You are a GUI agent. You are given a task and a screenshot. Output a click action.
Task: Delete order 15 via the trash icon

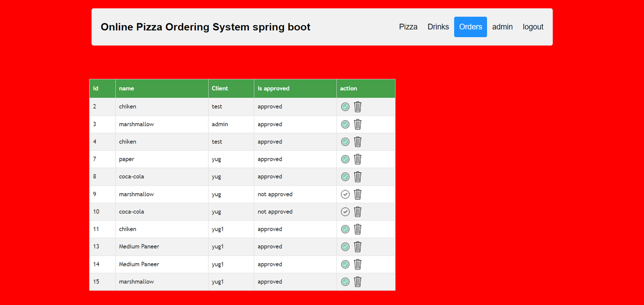[357, 282]
